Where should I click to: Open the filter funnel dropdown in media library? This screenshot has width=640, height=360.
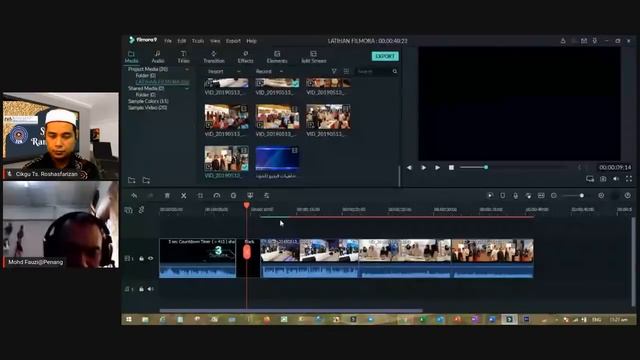coord(334,71)
